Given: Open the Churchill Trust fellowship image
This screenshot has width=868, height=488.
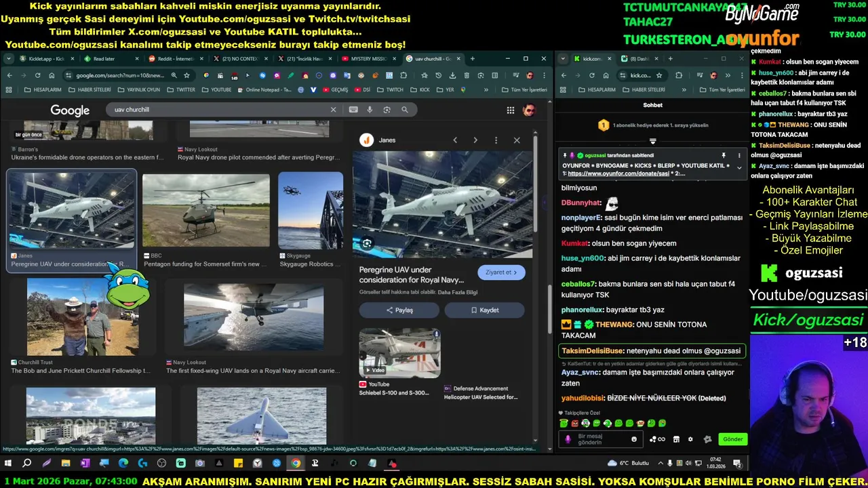Looking at the screenshot, I should 83,317.
